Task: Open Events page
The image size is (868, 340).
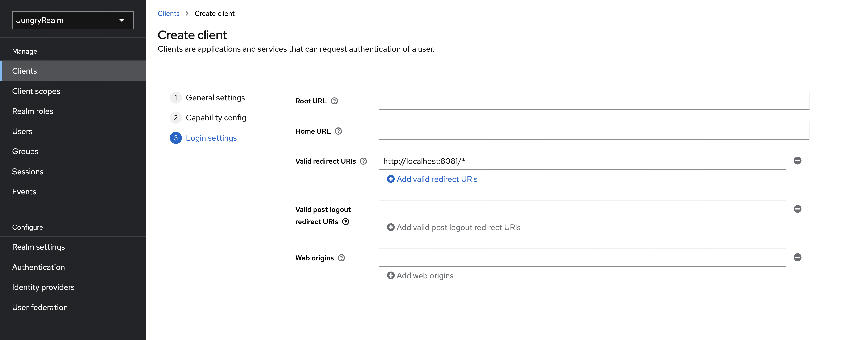Action: point(73,192)
